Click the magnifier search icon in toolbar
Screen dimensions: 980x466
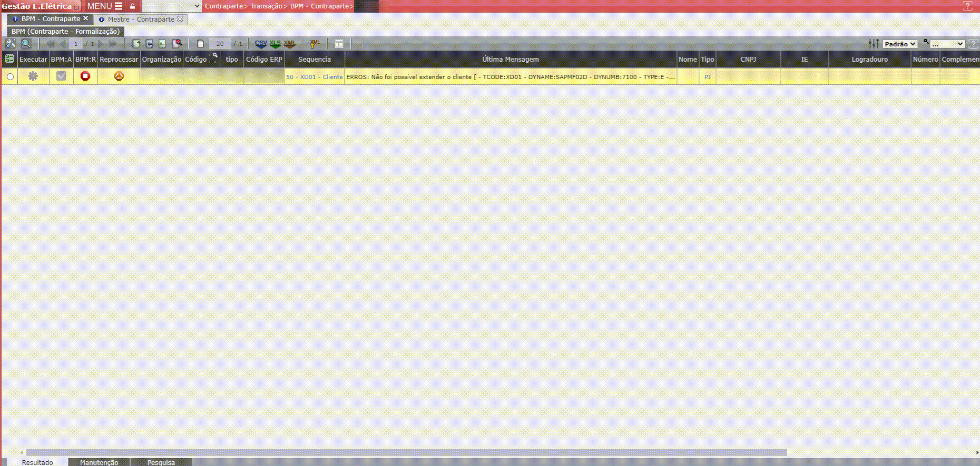coord(26,44)
